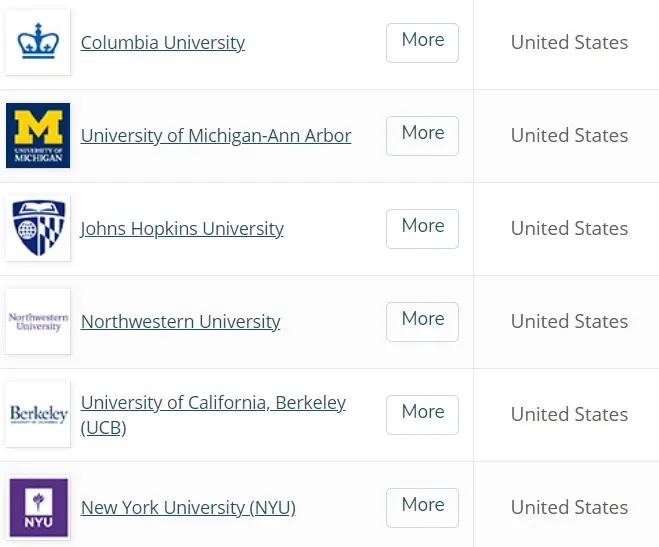Click the University of Michigan logo
Viewport: 659px width, 547px height.
38,135
